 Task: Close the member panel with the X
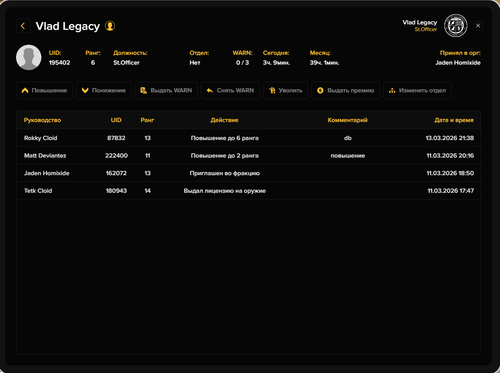(478, 26)
